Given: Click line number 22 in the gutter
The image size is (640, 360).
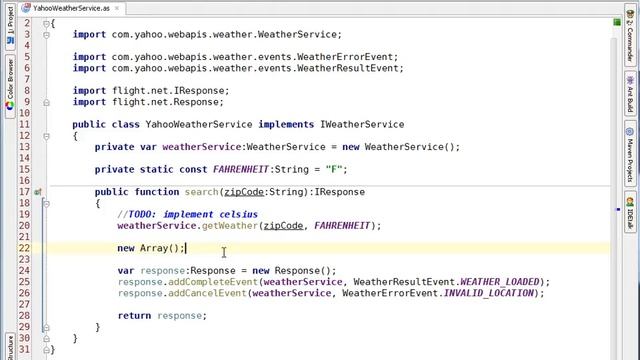Looking at the screenshot, I should (24, 248).
